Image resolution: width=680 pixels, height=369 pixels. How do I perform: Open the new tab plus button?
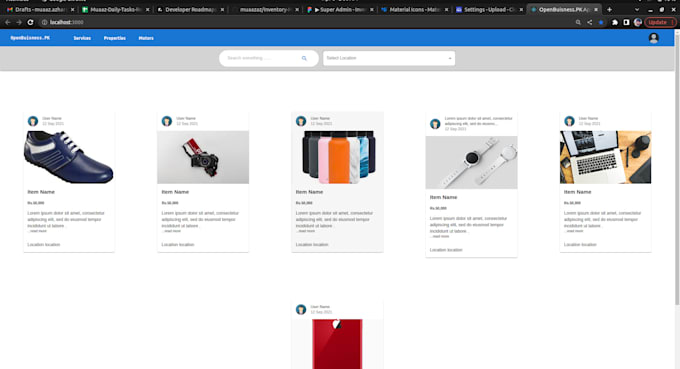click(x=609, y=9)
